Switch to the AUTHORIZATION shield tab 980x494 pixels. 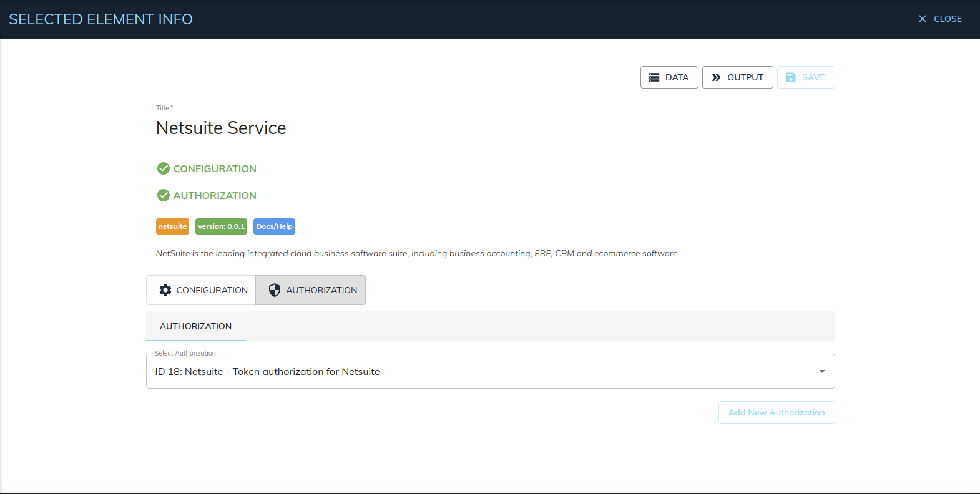pyautogui.click(x=311, y=290)
